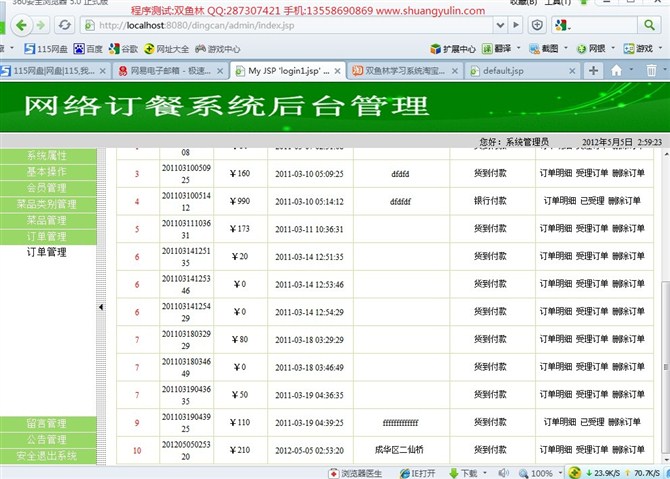Click 删除订单 for the ¥210 order

[x=628, y=450]
